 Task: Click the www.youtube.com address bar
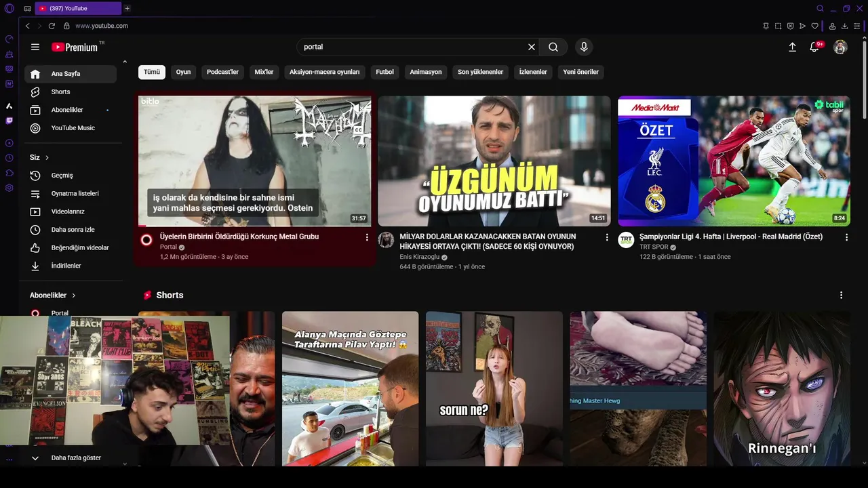pyautogui.click(x=102, y=26)
